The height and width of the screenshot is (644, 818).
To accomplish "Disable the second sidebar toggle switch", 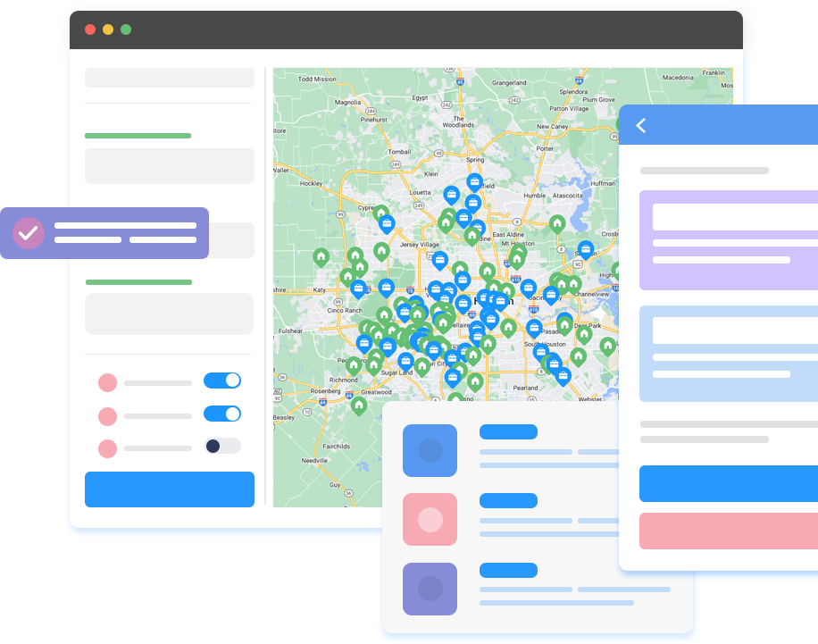I will click(222, 414).
